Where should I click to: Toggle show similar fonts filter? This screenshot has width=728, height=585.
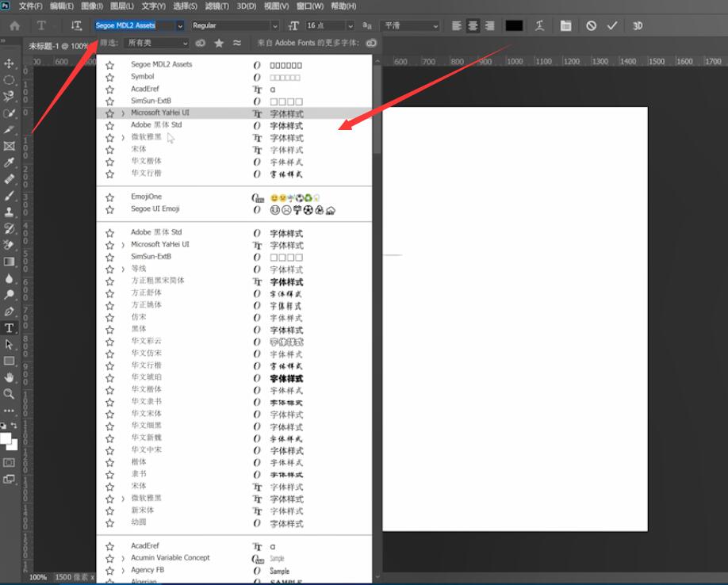[237, 43]
